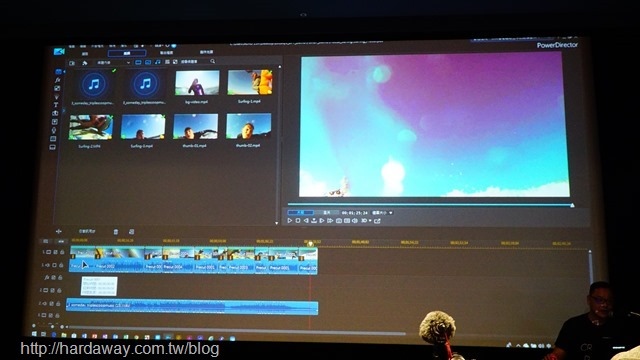This screenshot has height=360, width=640.
Task: Open the Particle Room
Action: pyautogui.click(x=57, y=97)
